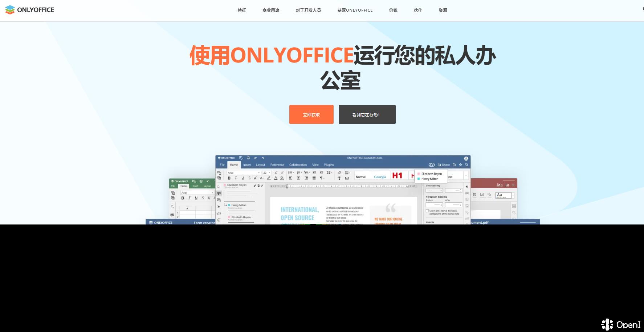Check the paragraph interval checkbox in paragraph settings
Screen dimensions: 644x332
coord(427,211)
